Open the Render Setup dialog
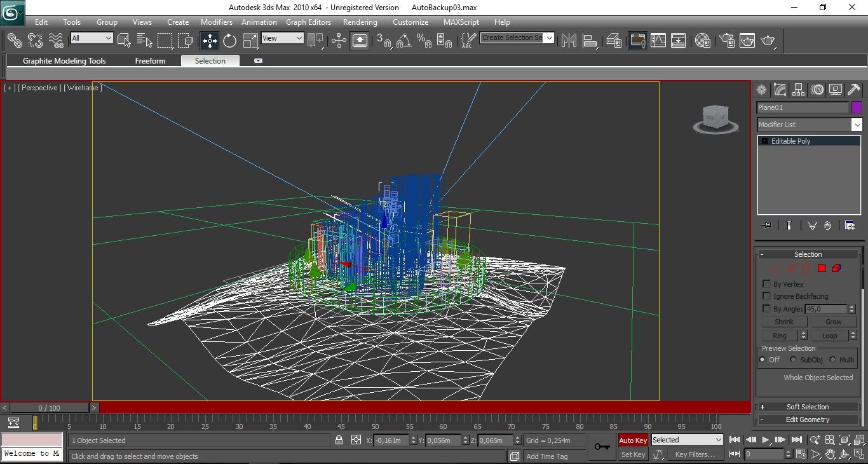The width and height of the screenshot is (868, 464). (x=726, y=41)
